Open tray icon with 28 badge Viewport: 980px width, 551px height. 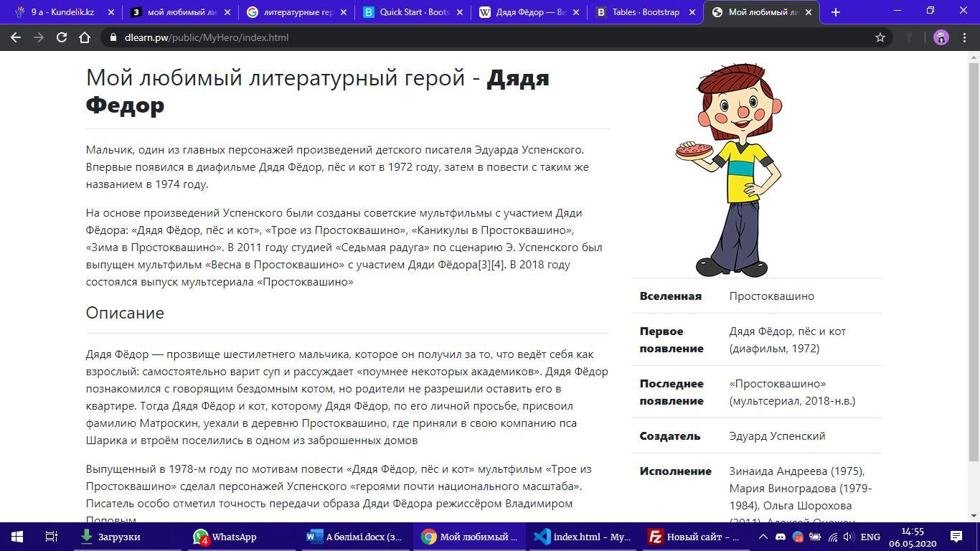tap(798, 537)
